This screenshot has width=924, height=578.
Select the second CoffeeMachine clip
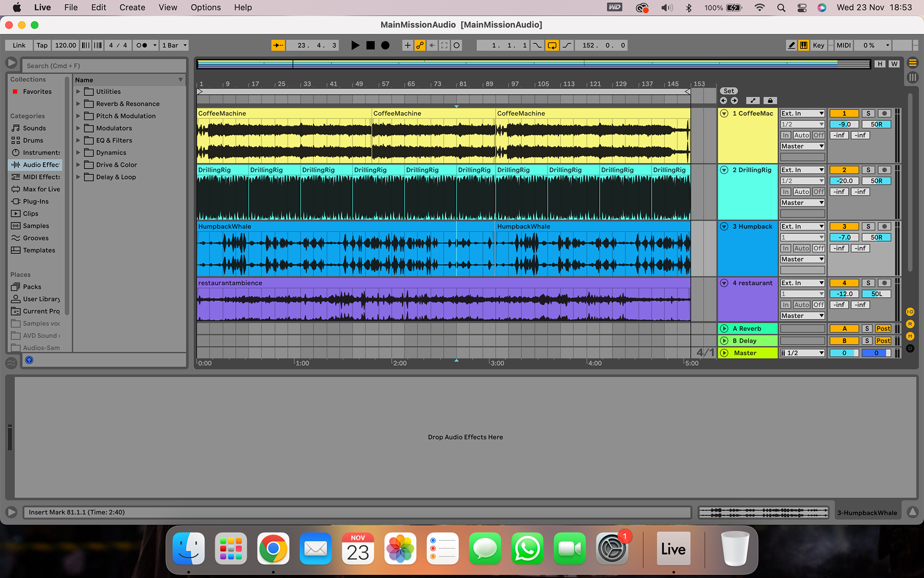(x=434, y=136)
